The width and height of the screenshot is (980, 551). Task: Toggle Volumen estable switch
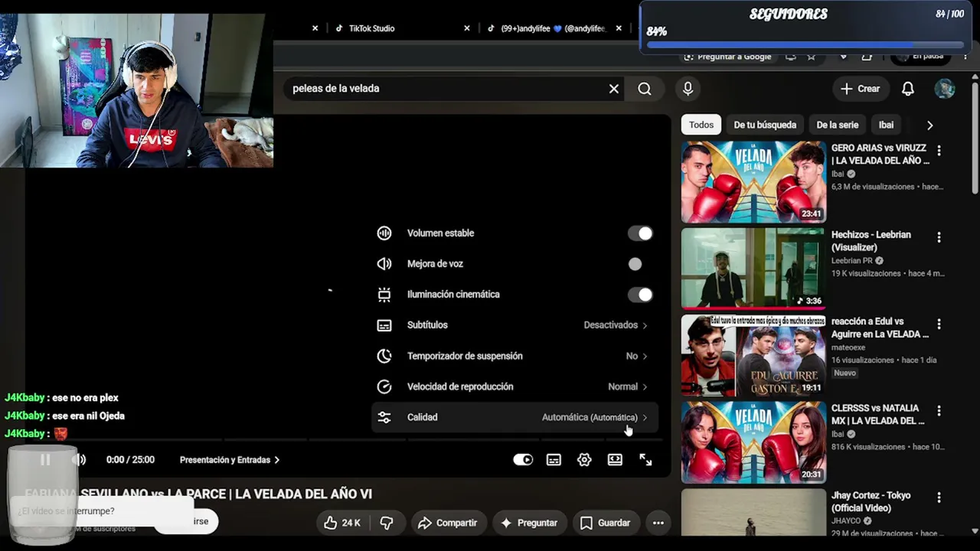click(640, 233)
